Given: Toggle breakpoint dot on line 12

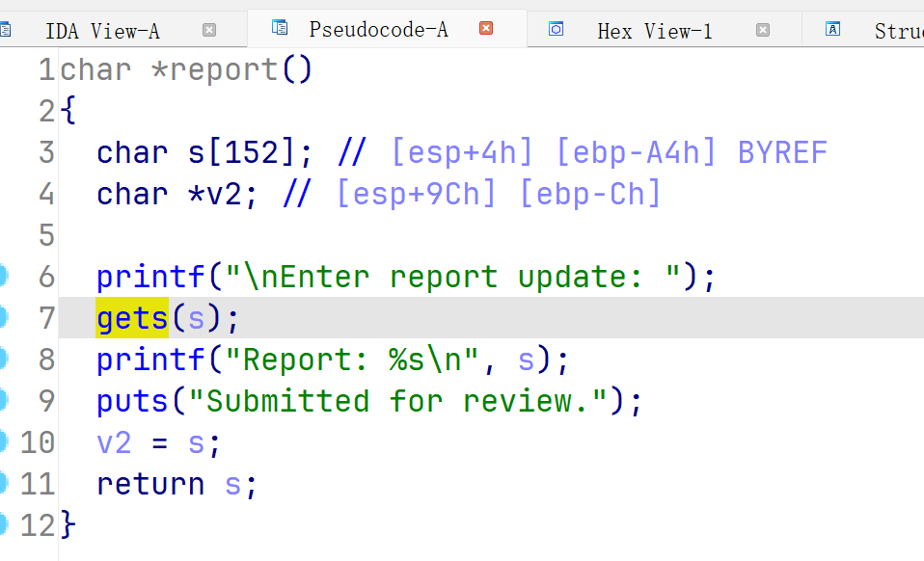Looking at the screenshot, I should click(x=4, y=524).
